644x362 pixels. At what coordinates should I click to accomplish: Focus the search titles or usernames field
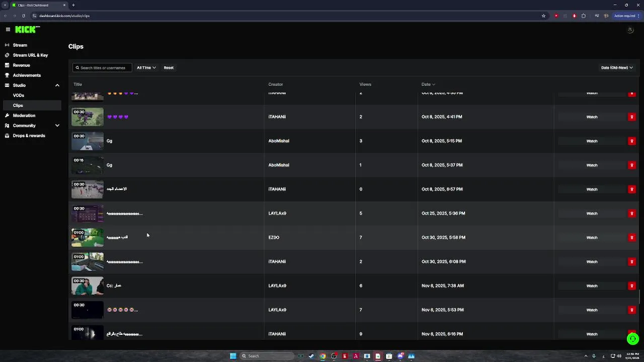point(102,67)
